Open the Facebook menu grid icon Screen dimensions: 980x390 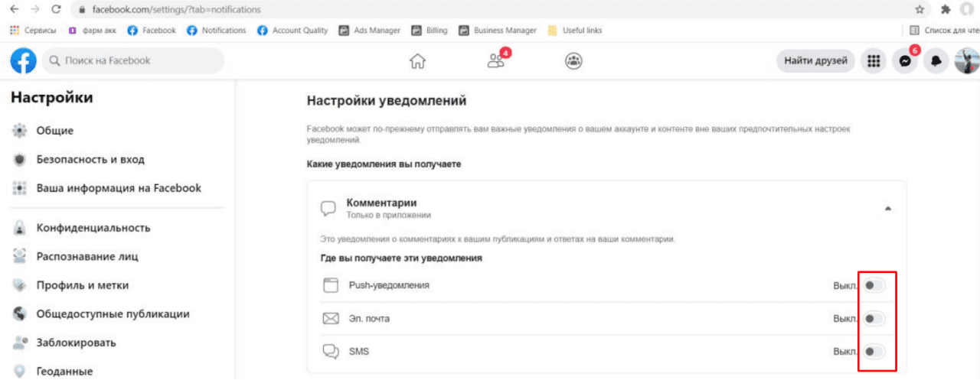(873, 61)
